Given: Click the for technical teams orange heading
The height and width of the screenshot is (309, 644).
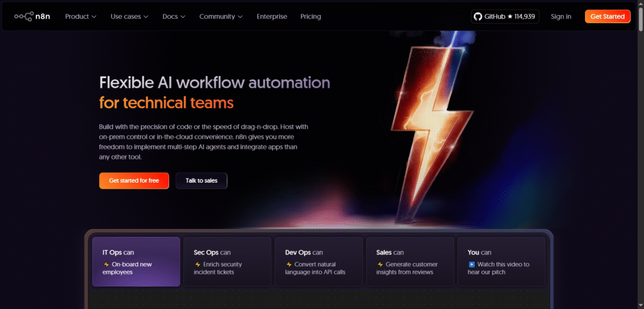Looking at the screenshot, I should pyautogui.click(x=166, y=102).
